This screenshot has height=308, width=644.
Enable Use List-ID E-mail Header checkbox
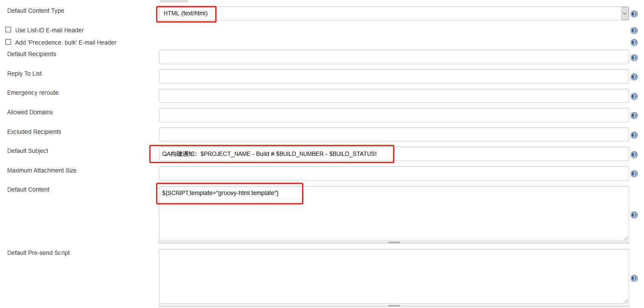[x=8, y=30]
